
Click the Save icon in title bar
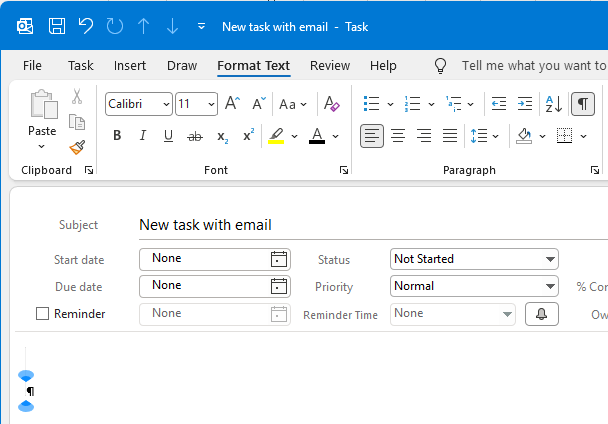coord(57,26)
